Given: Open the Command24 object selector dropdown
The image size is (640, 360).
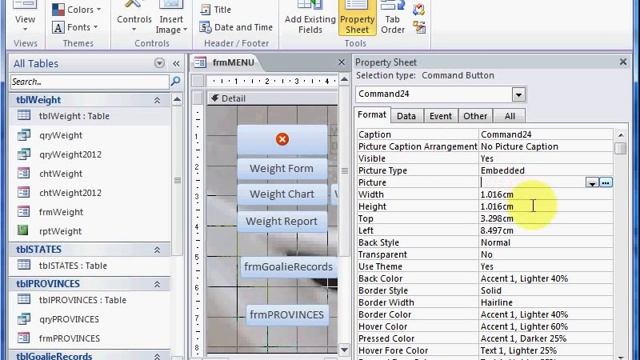Looking at the screenshot, I should tap(518, 95).
